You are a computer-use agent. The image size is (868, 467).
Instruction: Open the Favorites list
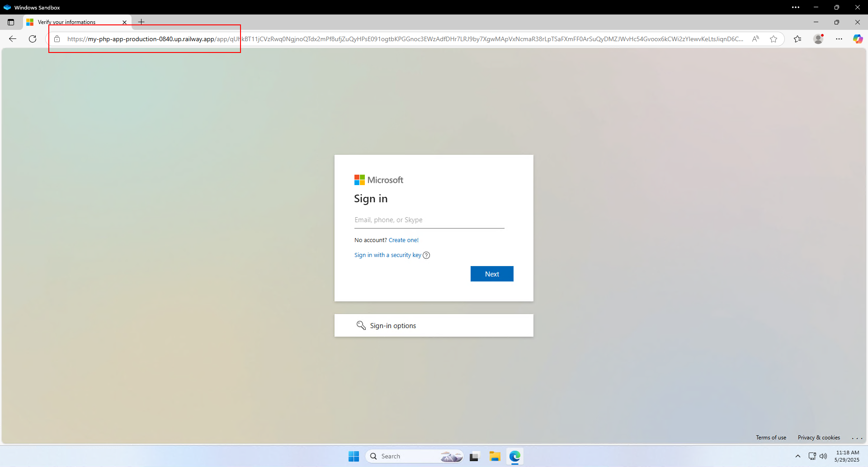pyautogui.click(x=797, y=39)
